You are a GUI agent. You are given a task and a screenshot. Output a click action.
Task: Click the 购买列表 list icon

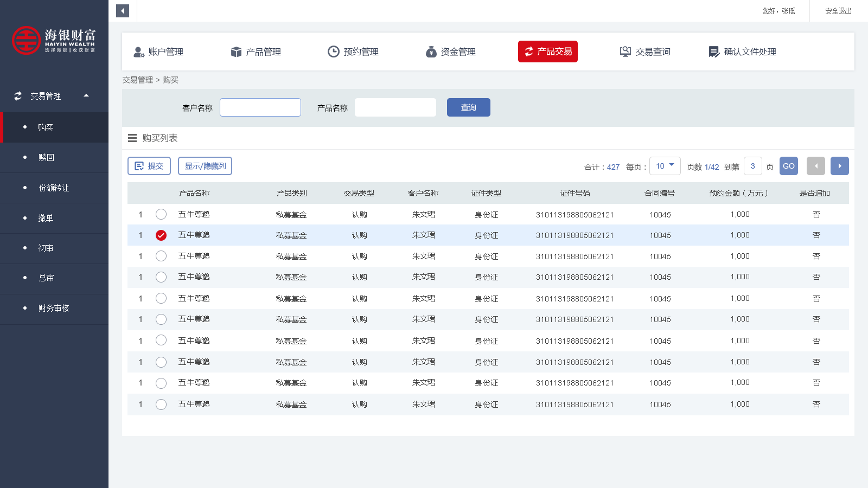point(132,138)
